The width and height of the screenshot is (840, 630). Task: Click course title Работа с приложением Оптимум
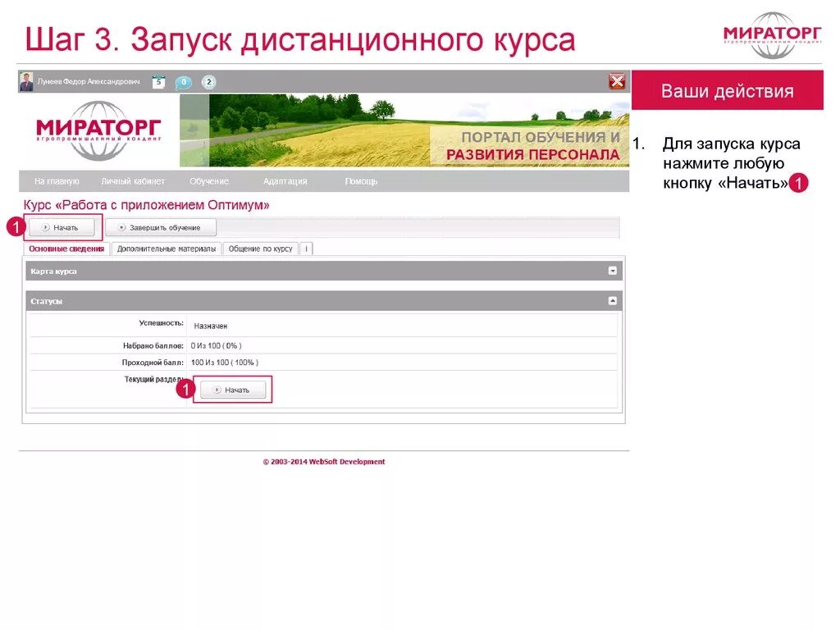[146, 205]
